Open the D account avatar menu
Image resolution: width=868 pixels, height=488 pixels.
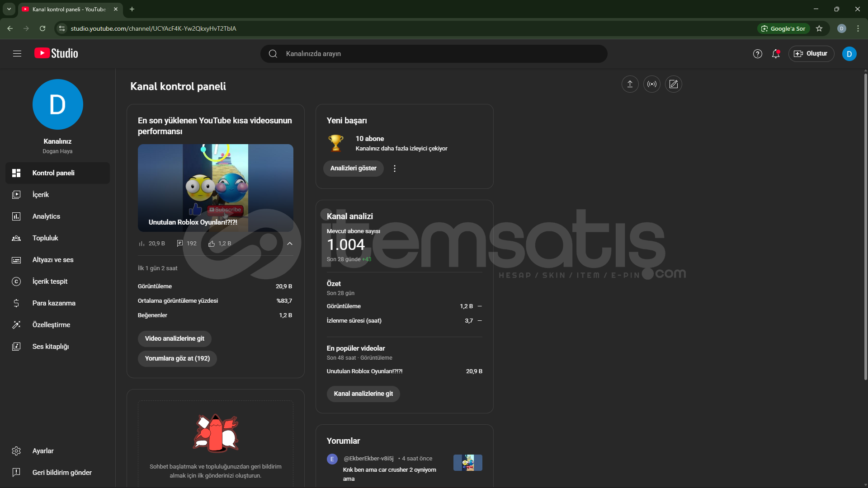tap(849, 54)
